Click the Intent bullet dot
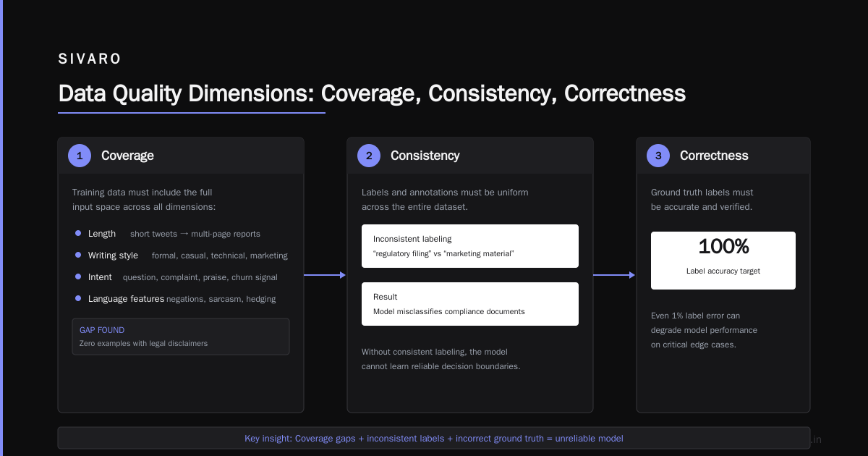The width and height of the screenshot is (868, 456). click(x=78, y=276)
